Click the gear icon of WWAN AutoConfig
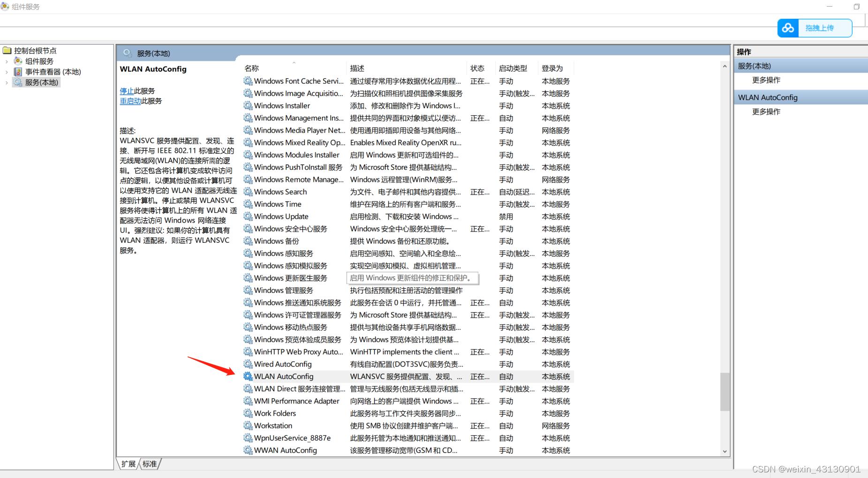868x478 pixels. tap(248, 450)
